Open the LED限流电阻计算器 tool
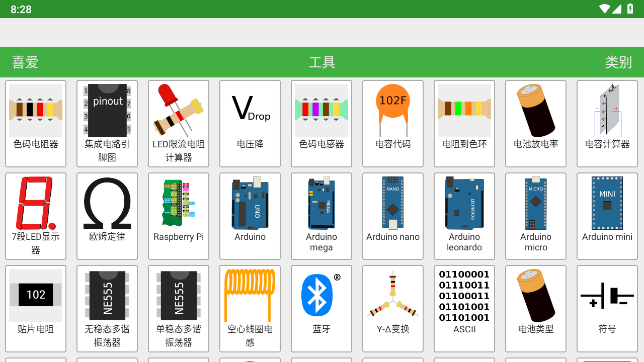 coord(179,124)
